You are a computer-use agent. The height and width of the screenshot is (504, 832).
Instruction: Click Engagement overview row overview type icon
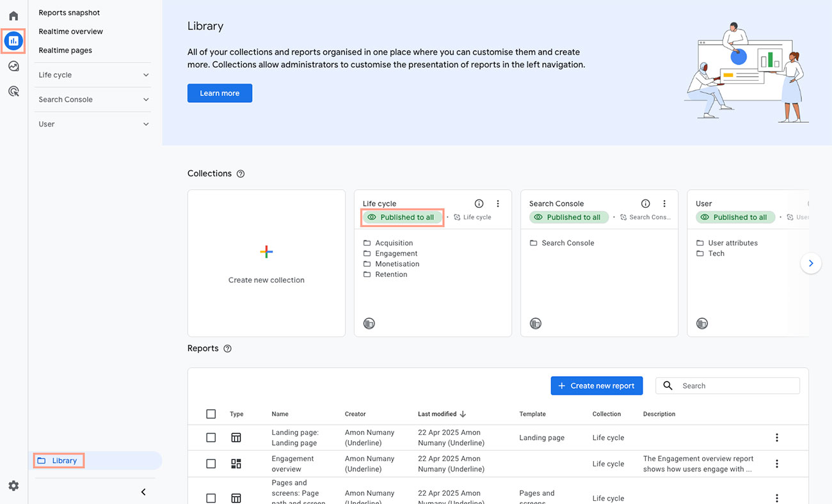[236, 464]
